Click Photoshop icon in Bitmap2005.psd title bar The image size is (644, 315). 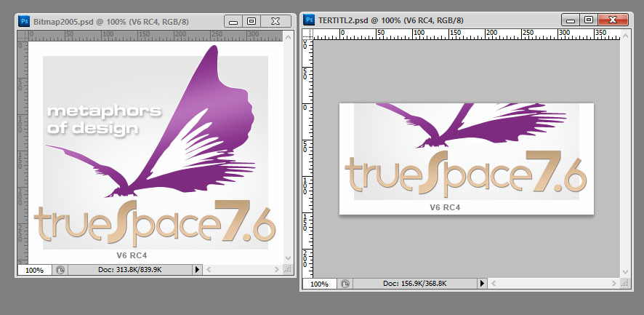coord(24,21)
